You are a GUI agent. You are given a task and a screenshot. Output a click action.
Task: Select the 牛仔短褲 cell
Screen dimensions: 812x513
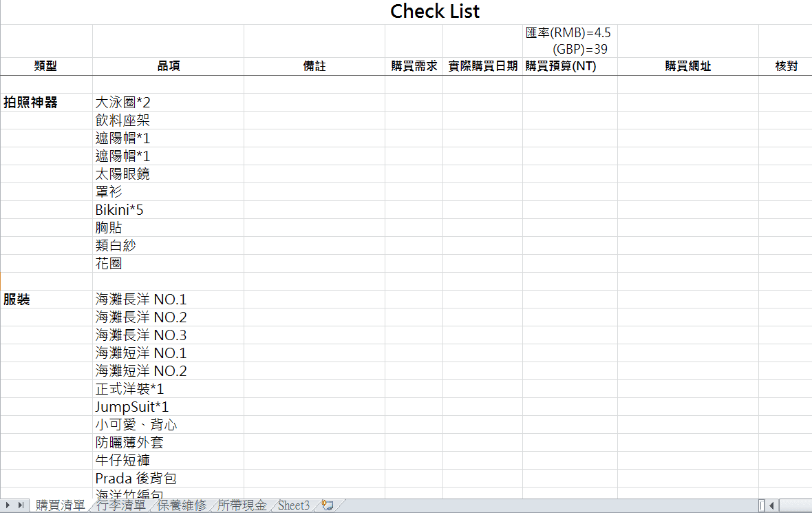click(169, 460)
